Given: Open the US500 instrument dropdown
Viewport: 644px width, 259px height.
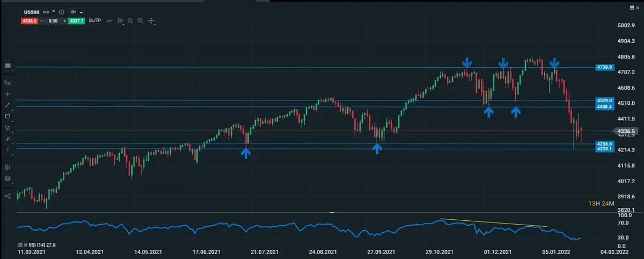Looking at the screenshot, I should (x=54, y=11).
